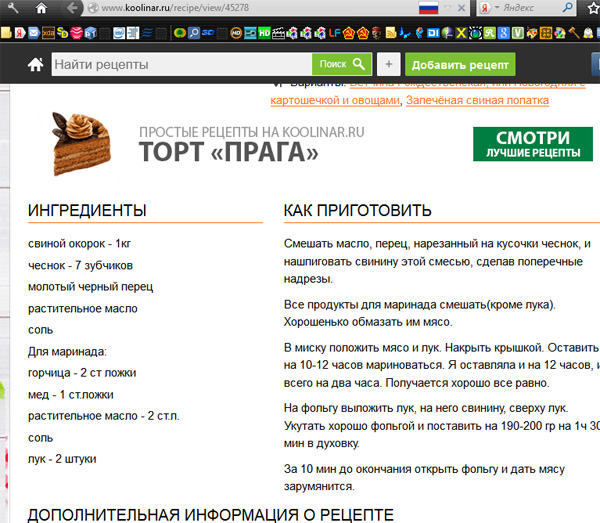Open the Запечёная свиная лопатка link
Viewport: 600px width, 523px height.
pyautogui.click(x=478, y=100)
